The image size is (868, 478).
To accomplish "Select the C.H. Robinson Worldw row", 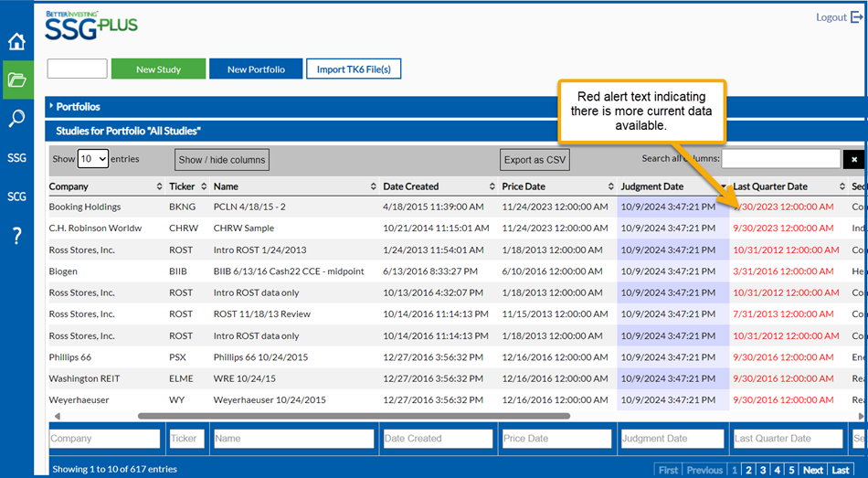I will 457,228.
